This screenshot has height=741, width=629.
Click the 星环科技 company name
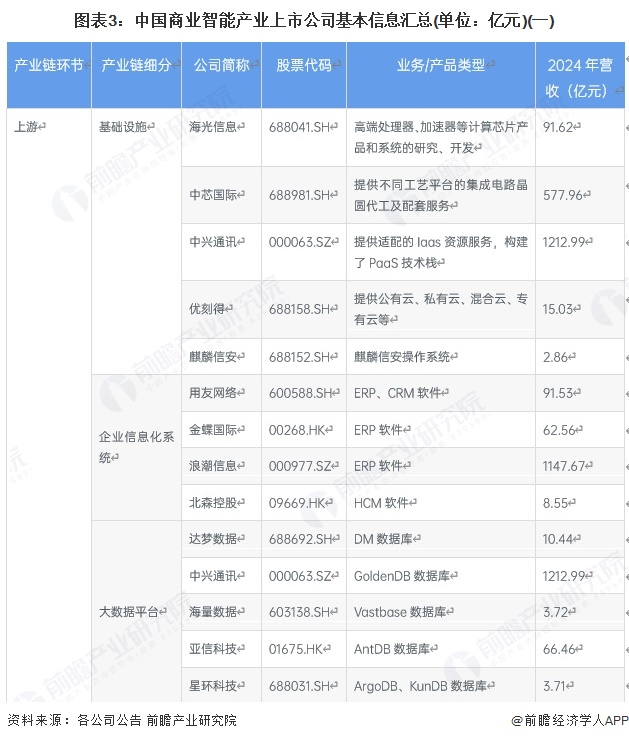pos(212,685)
